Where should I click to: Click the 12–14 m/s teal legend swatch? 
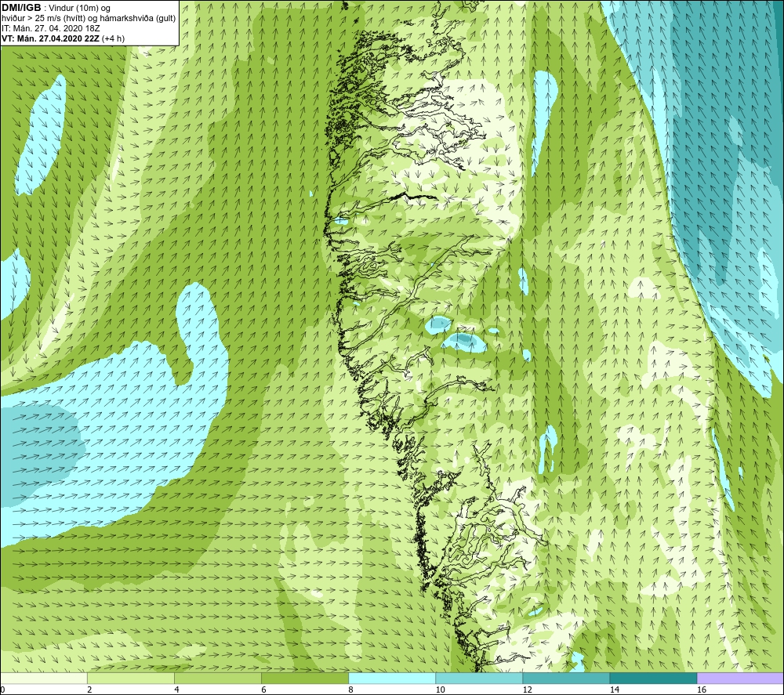566,678
